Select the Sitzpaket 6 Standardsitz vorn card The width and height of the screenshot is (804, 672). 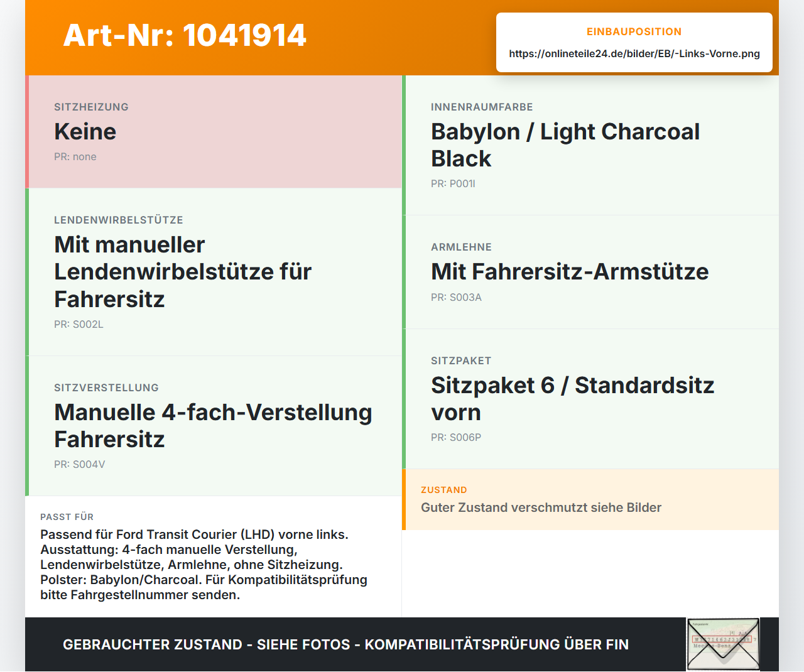tap(590, 399)
